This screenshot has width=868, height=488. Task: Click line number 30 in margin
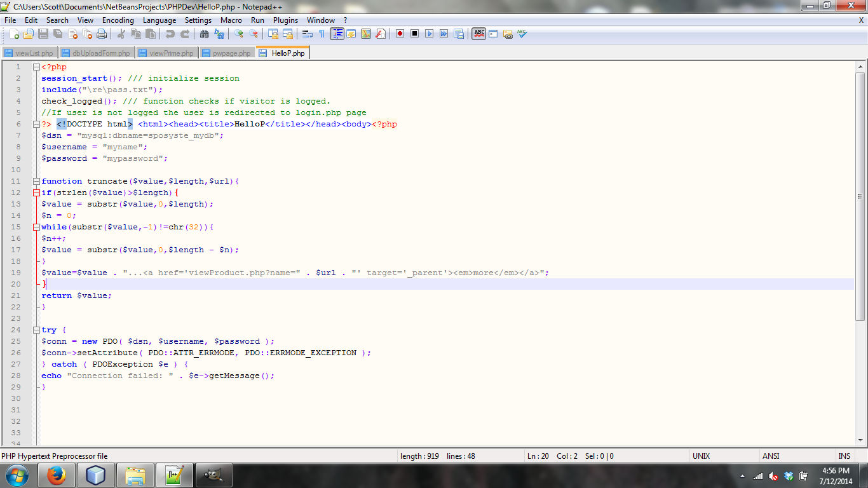16,398
